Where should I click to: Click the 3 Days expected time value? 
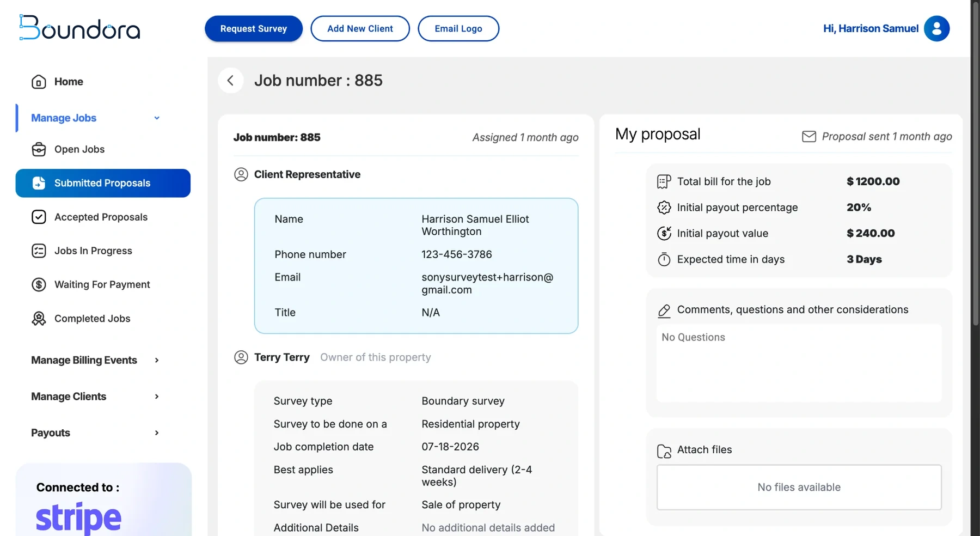click(864, 259)
